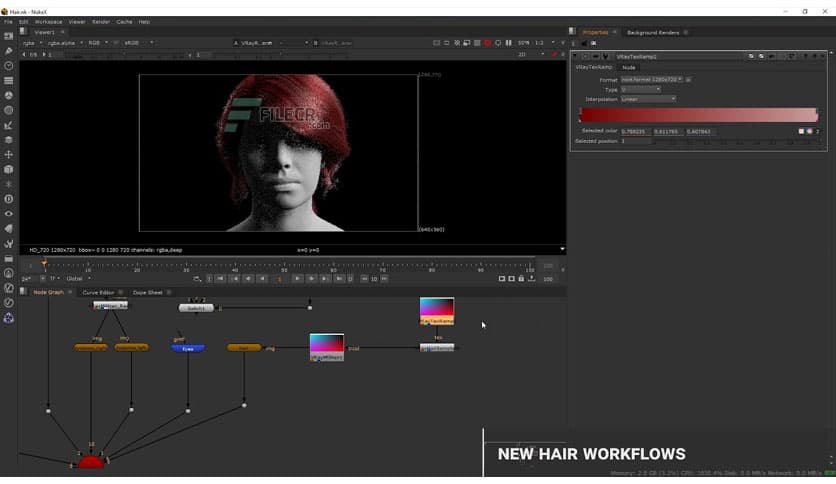Viewport: 836px width, 484px height.
Task: Open the MetaData nodes toolbar menu
Action: tap(9, 229)
